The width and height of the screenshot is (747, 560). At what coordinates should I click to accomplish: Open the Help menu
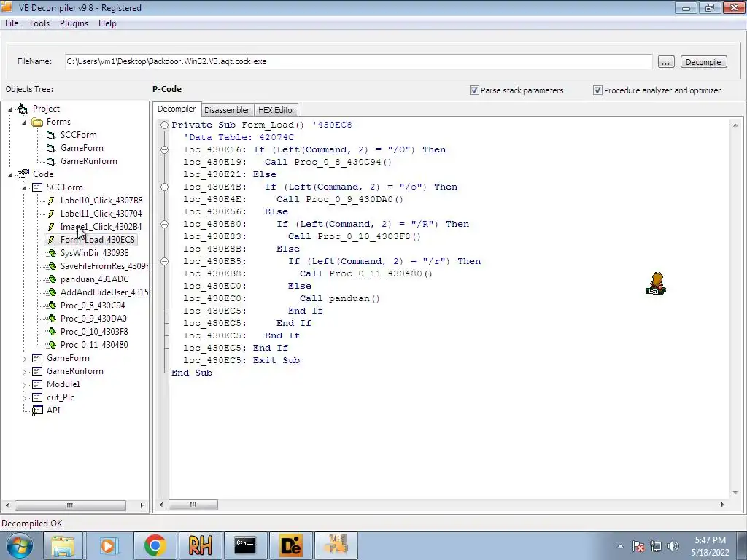click(107, 23)
